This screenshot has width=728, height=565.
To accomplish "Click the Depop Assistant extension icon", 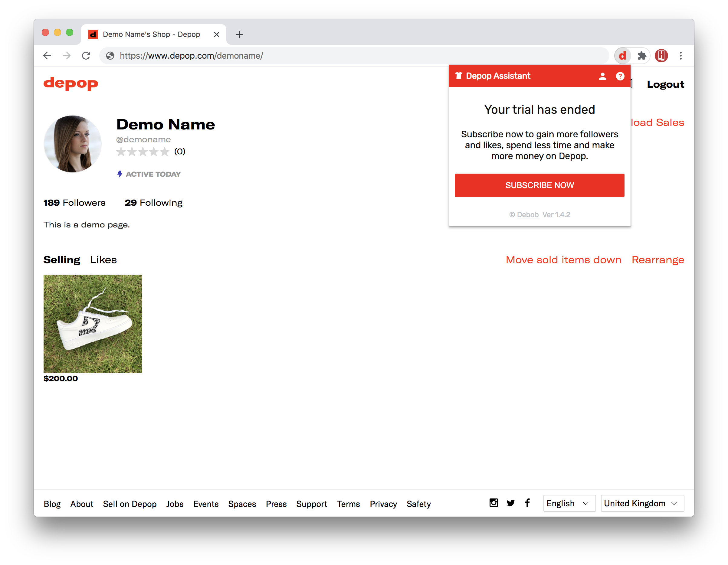I will 622,56.
